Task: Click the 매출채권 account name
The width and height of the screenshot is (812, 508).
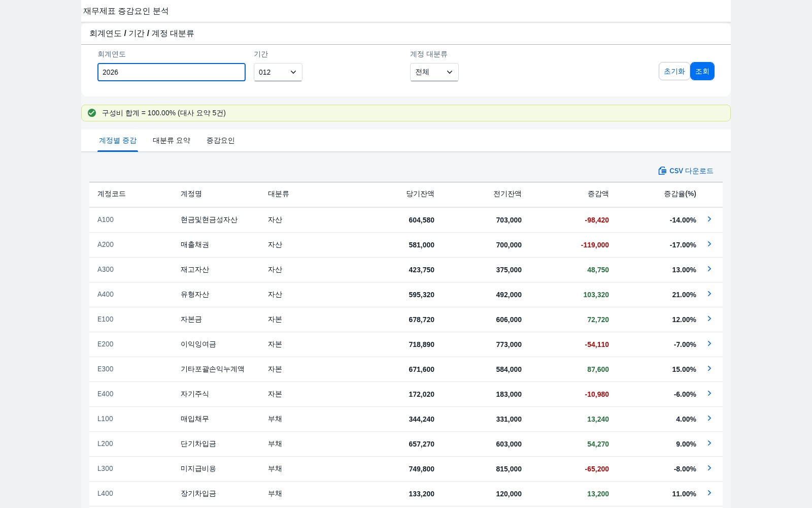Action: pos(195,245)
